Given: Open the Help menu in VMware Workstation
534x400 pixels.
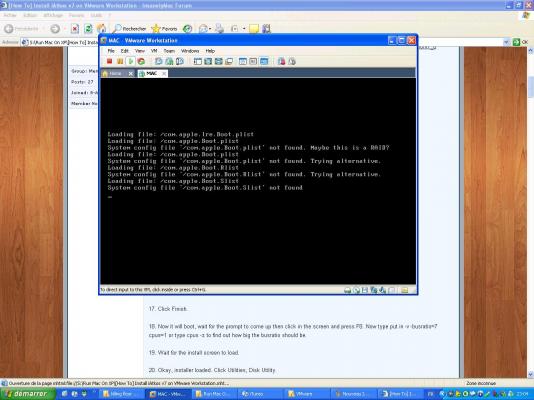Looking at the screenshot, I should pyautogui.click(x=210, y=51).
